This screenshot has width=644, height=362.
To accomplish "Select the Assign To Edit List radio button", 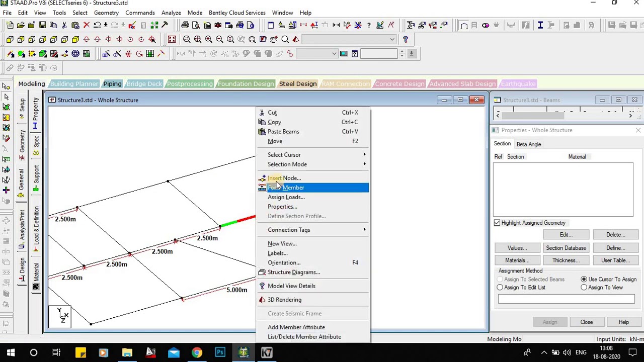I will pyautogui.click(x=500, y=288).
